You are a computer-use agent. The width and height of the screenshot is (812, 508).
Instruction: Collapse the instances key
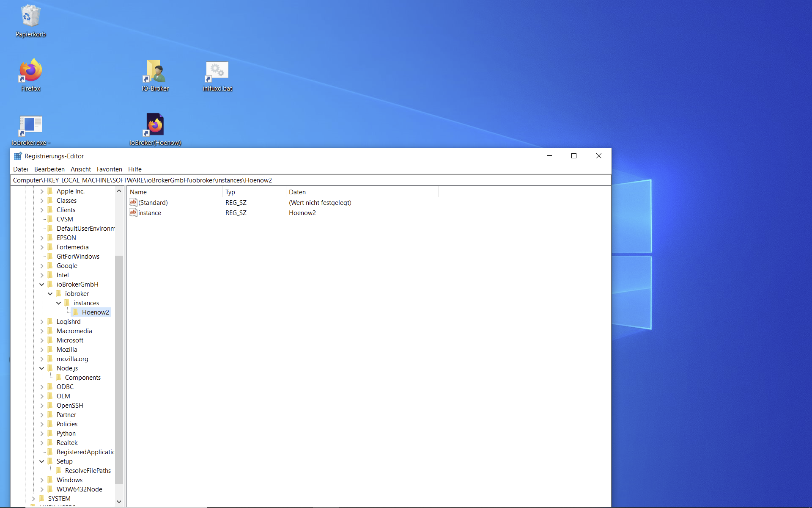(x=59, y=303)
